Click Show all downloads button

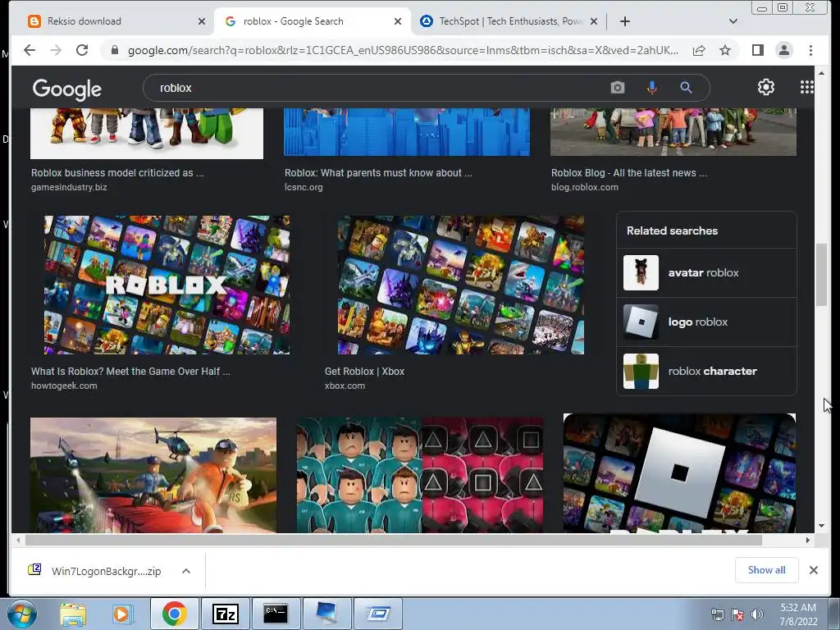[767, 570]
